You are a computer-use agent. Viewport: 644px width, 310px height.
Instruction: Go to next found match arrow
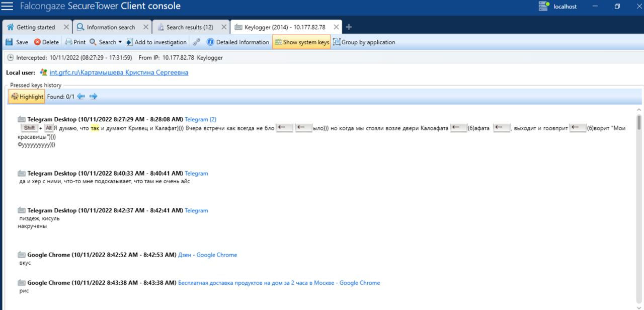click(93, 97)
